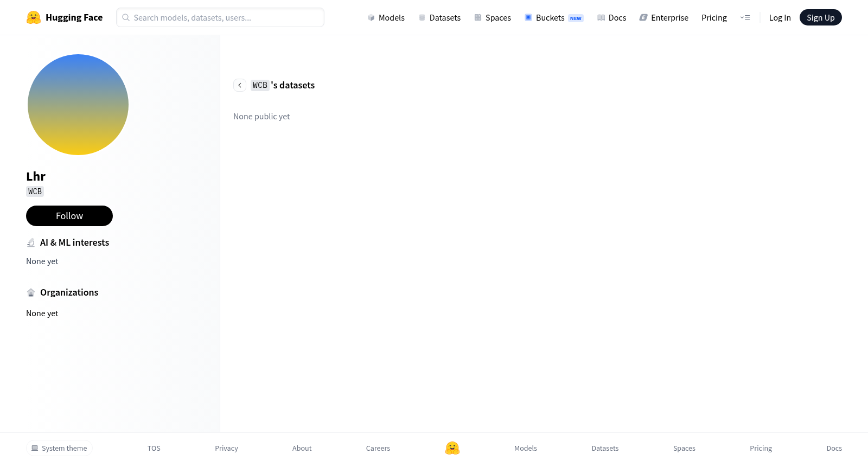Screen dimensions: 868x467
Task: Open the Pricing footer link
Action: 761,448
